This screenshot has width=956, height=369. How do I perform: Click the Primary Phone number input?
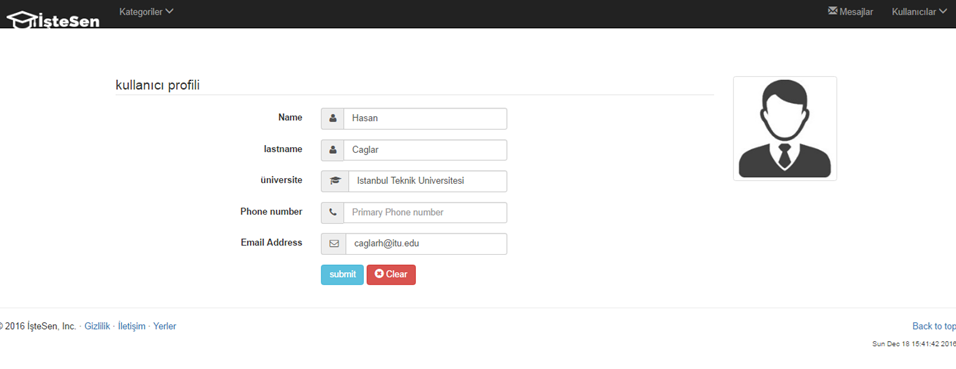pos(425,212)
